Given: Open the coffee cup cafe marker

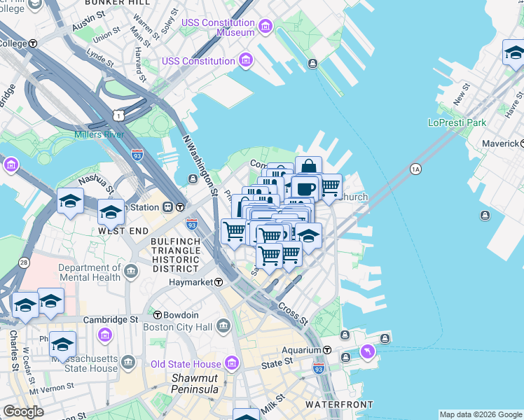Looking at the screenshot, I should (305, 189).
